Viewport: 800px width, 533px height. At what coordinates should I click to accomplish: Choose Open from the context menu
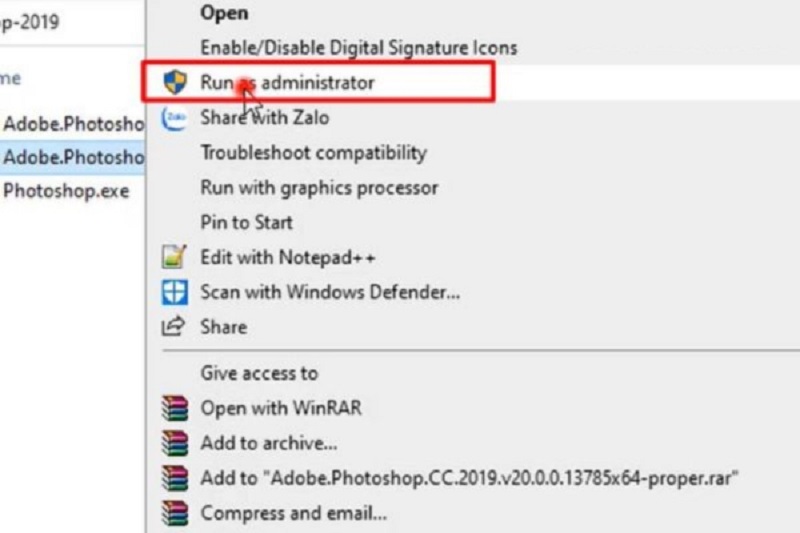coord(224,13)
